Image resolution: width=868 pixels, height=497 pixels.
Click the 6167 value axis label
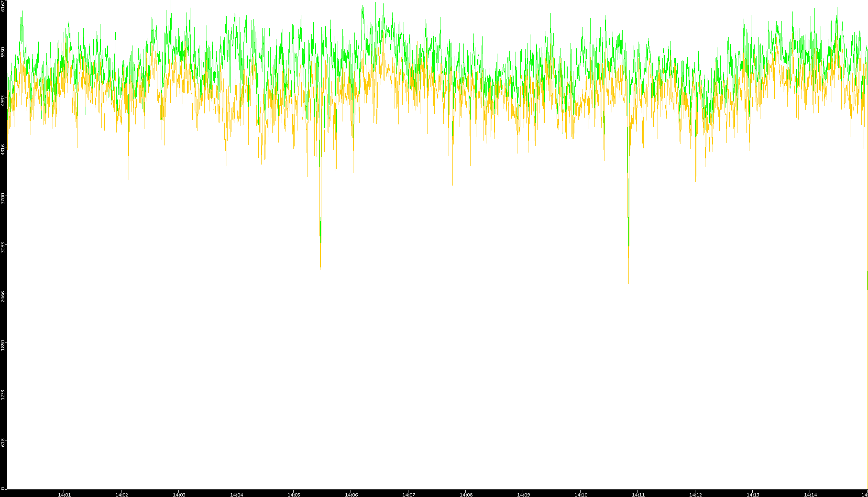pos(3,6)
